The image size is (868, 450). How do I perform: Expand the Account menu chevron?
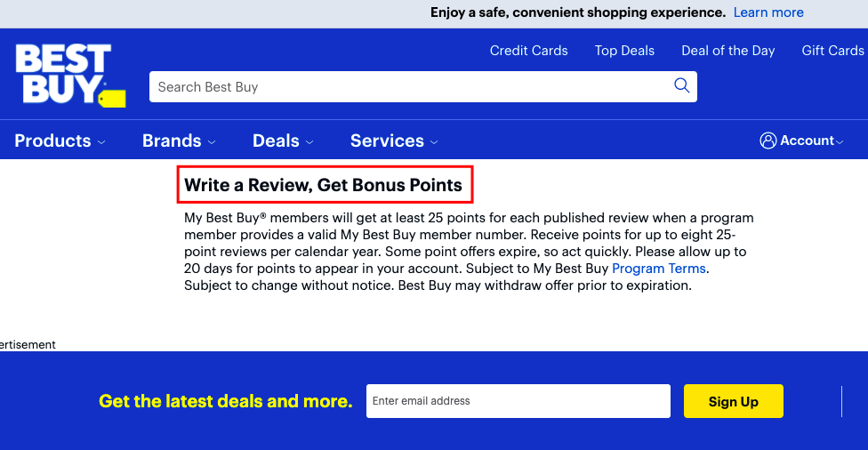[840, 142]
